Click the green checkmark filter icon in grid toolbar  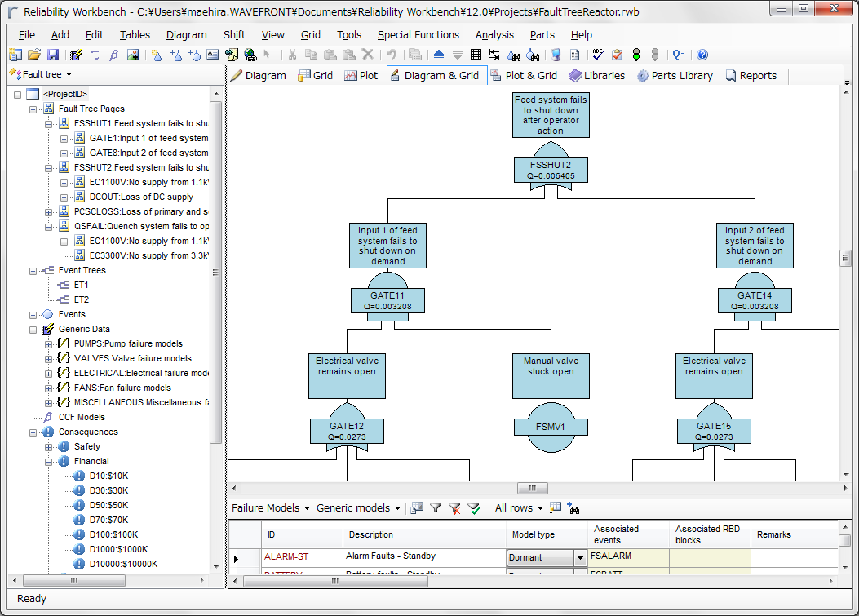[474, 508]
